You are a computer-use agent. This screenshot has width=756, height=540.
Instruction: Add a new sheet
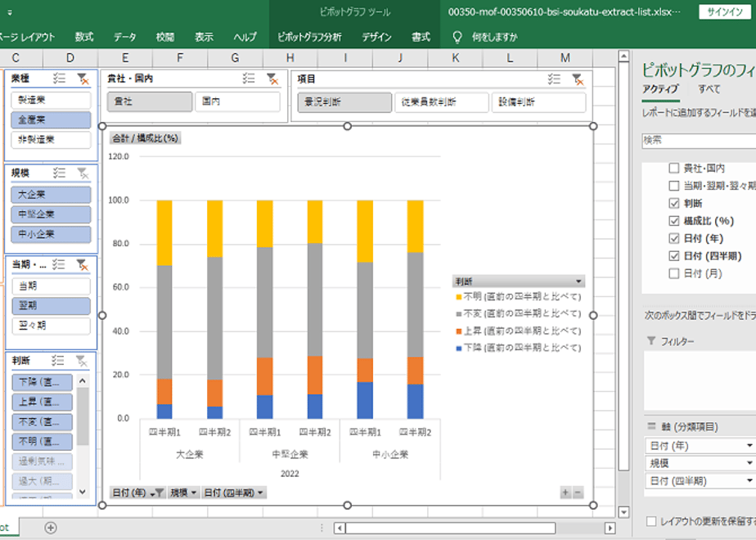pyautogui.click(x=51, y=528)
